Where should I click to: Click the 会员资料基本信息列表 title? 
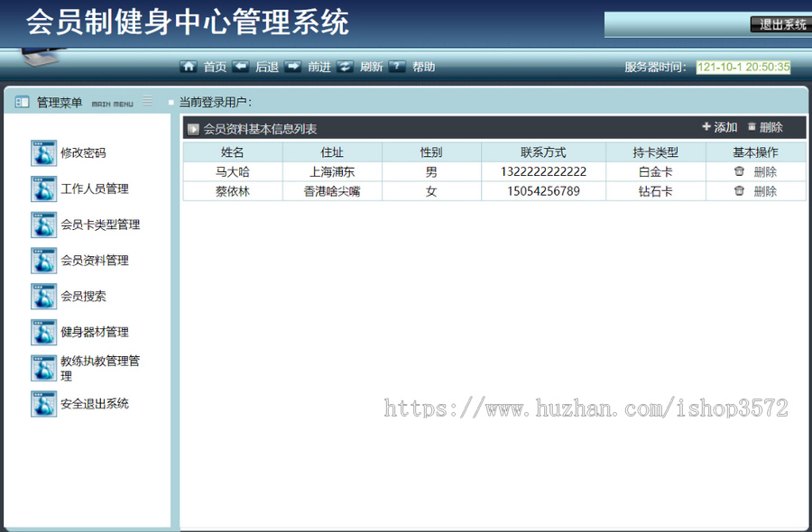(x=260, y=129)
